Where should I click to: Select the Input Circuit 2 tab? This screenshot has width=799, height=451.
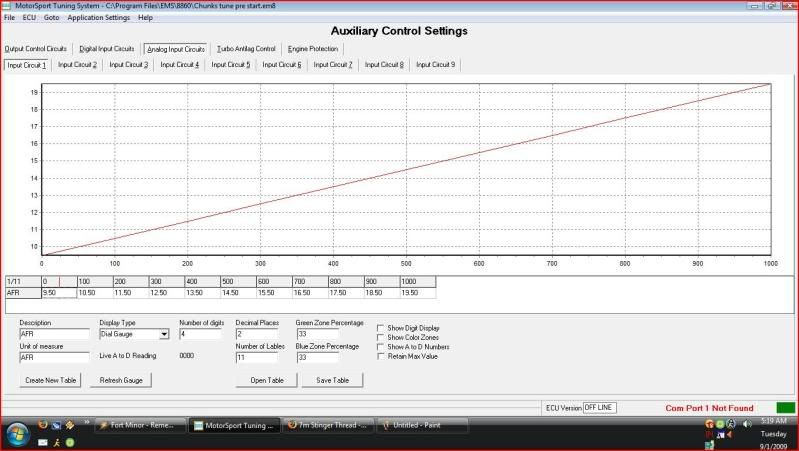tap(77, 65)
